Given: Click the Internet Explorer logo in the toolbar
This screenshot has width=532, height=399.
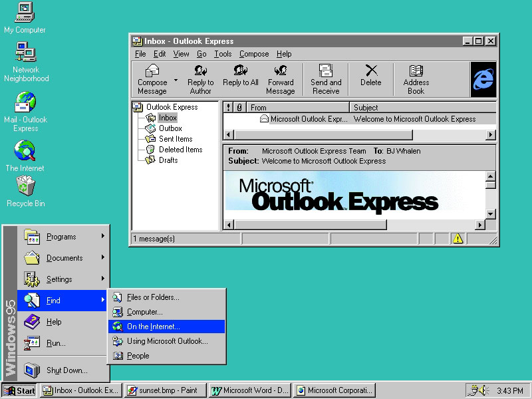Looking at the screenshot, I should click(x=483, y=78).
